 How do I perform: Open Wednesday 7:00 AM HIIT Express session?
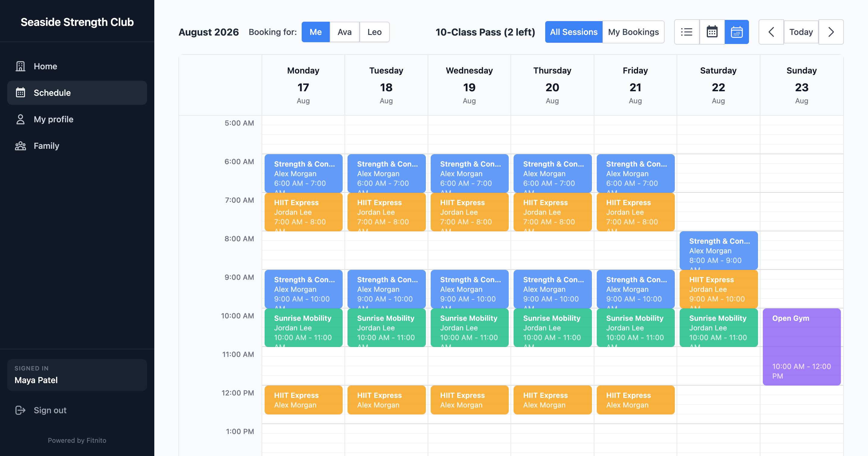pos(470,212)
